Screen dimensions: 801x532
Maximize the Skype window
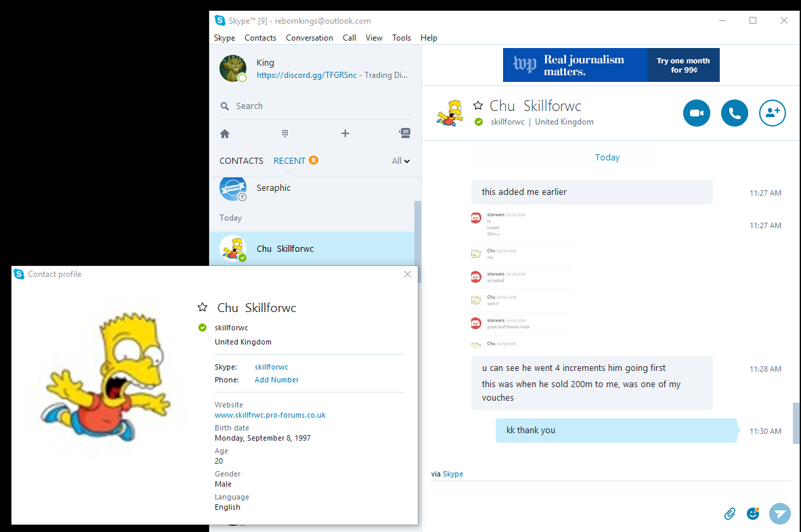(752, 20)
